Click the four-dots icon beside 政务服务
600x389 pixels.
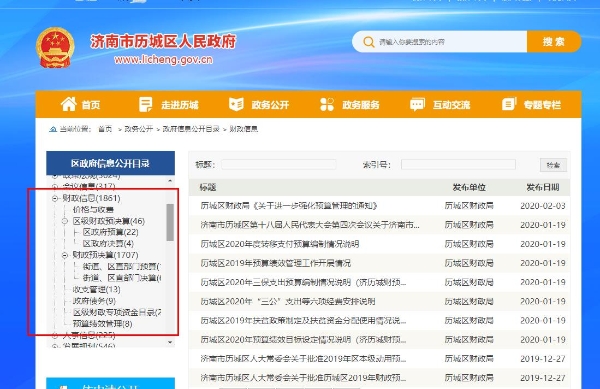pyautogui.click(x=327, y=104)
